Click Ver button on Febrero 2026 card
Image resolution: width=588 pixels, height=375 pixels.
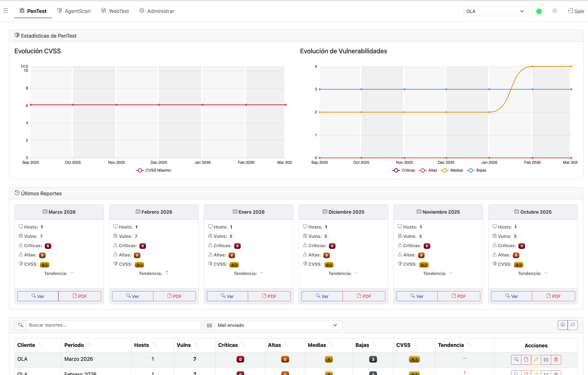point(133,296)
